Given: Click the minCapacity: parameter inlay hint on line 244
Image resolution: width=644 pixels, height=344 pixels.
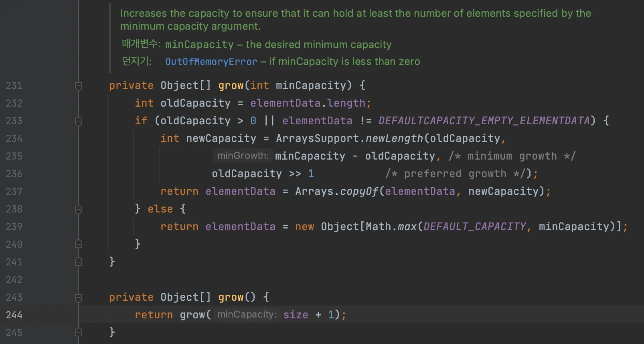Looking at the screenshot, I should click(x=247, y=314).
